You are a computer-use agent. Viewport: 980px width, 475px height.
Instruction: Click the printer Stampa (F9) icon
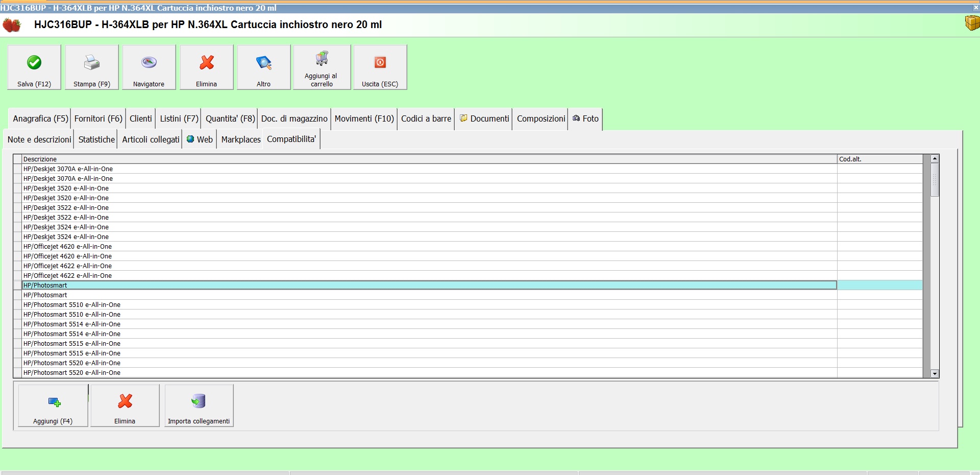[x=92, y=62]
